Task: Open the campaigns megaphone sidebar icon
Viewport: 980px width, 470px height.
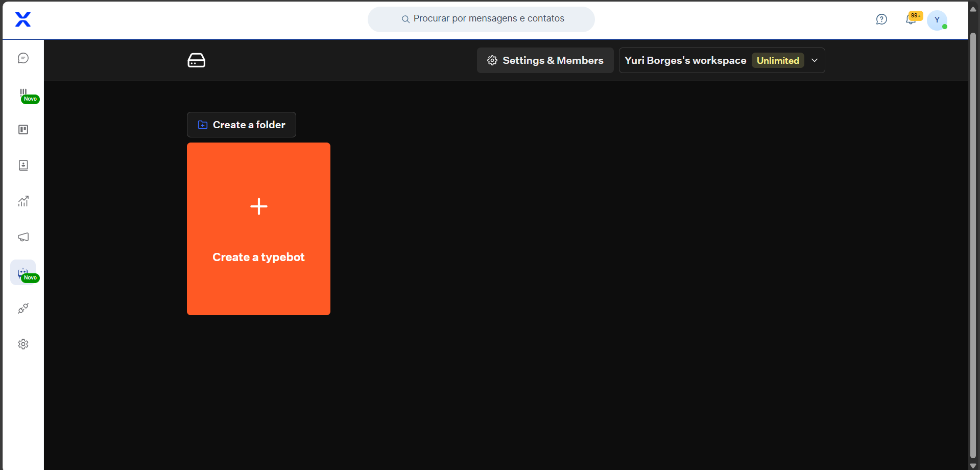Action: [x=23, y=237]
